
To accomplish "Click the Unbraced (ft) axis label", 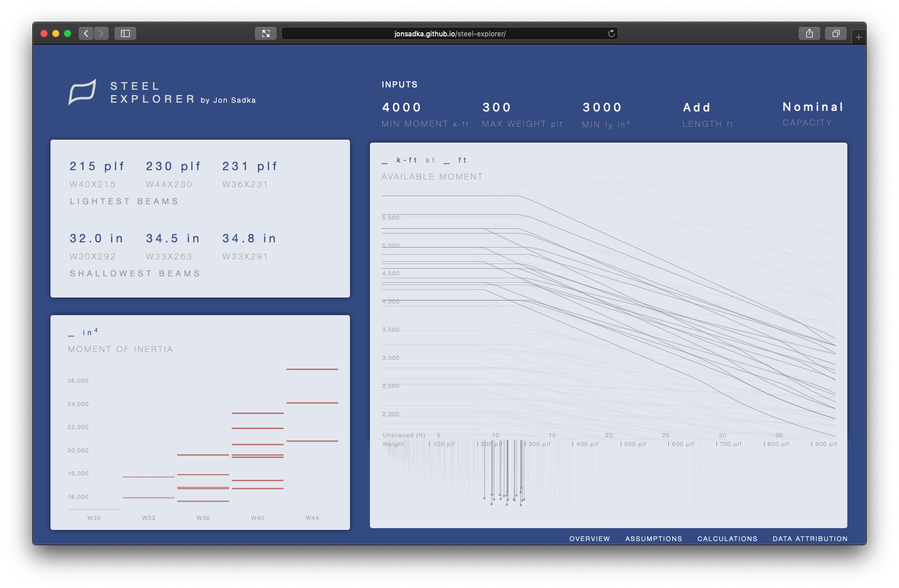I will click(404, 435).
